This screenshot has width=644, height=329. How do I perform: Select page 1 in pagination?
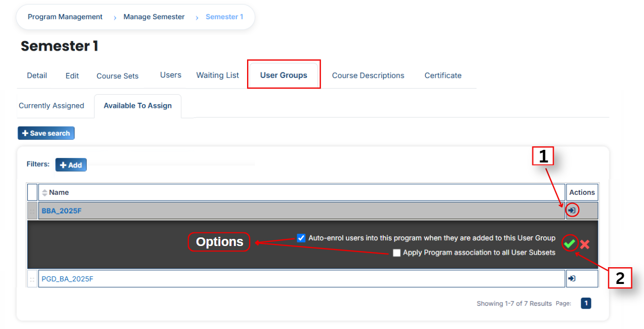click(x=586, y=303)
